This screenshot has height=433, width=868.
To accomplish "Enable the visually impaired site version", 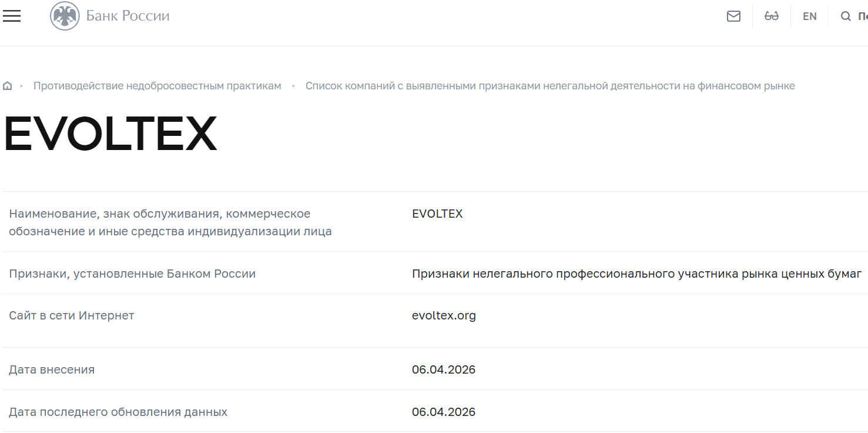I will (x=770, y=16).
